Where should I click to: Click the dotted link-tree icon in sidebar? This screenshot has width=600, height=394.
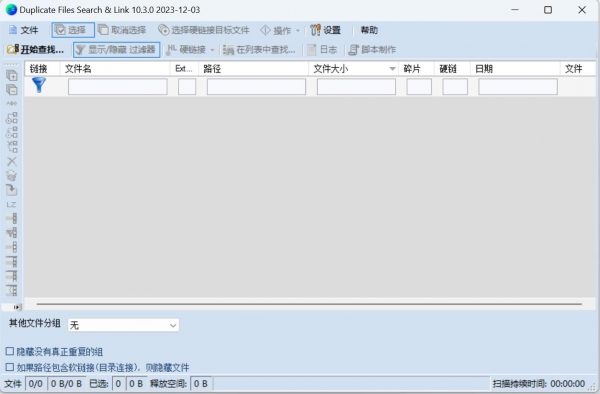[12, 132]
